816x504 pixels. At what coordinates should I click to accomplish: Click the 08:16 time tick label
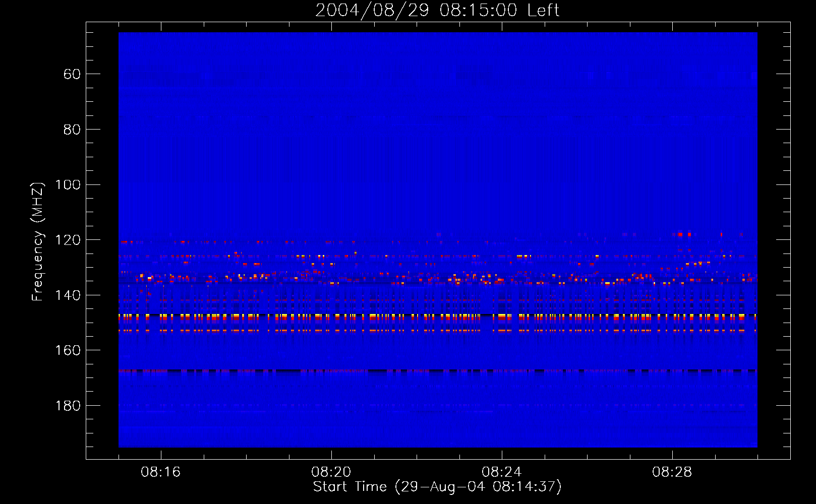(x=160, y=472)
